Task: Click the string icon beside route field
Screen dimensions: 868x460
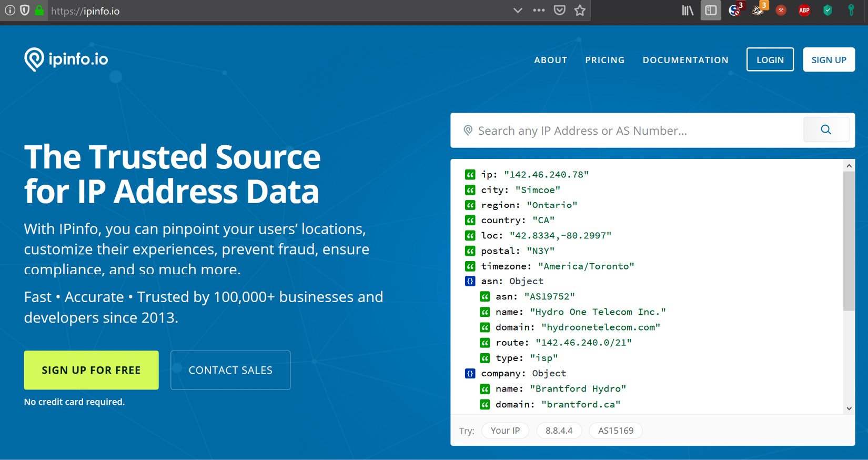Action: 485,343
